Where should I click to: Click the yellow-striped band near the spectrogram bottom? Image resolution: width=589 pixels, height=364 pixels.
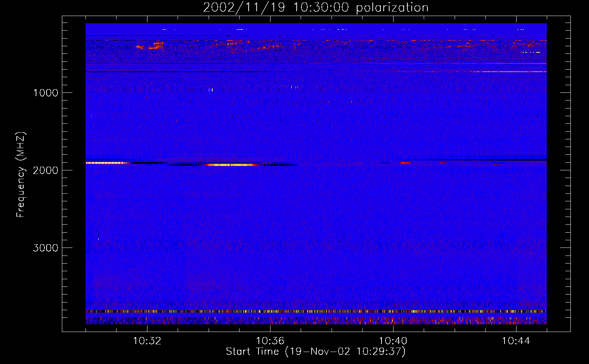tap(316, 312)
